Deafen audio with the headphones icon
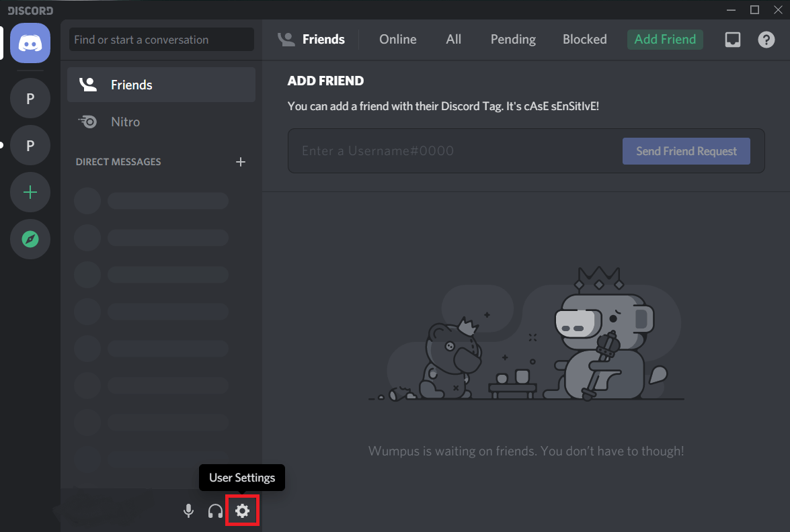This screenshot has width=790, height=532. tap(215, 511)
